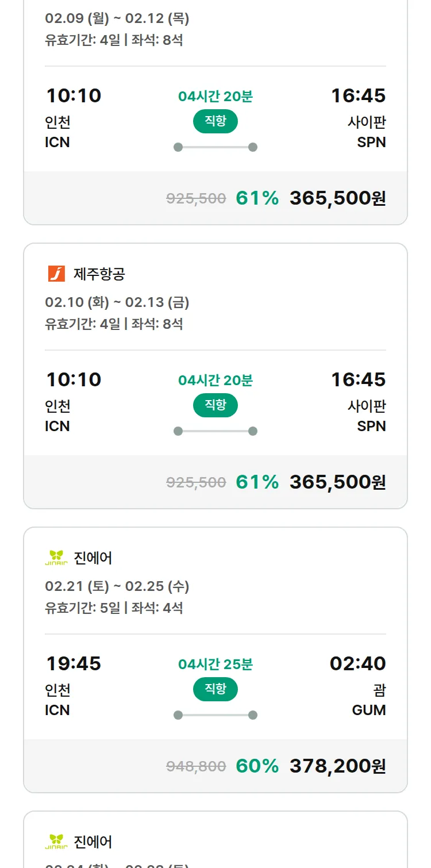Viewport: 431px width, 868px height.
Task: Click the Jin Air logo on the 02.21 card
Action: pyautogui.click(x=56, y=558)
